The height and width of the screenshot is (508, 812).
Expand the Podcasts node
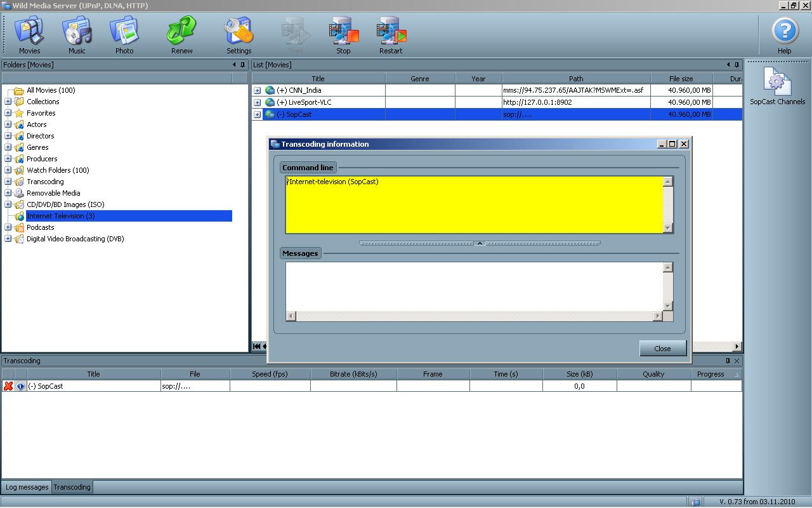click(x=8, y=227)
